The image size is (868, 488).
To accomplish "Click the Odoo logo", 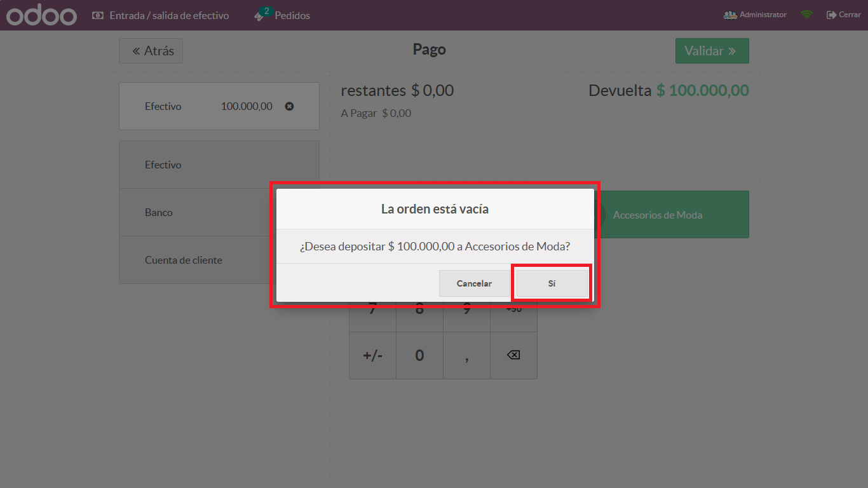I will (x=41, y=15).
